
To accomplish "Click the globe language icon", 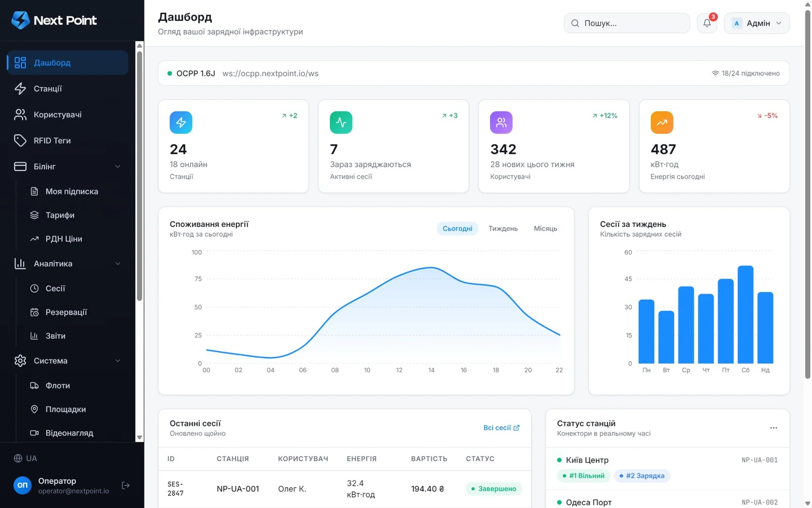I will [18, 458].
